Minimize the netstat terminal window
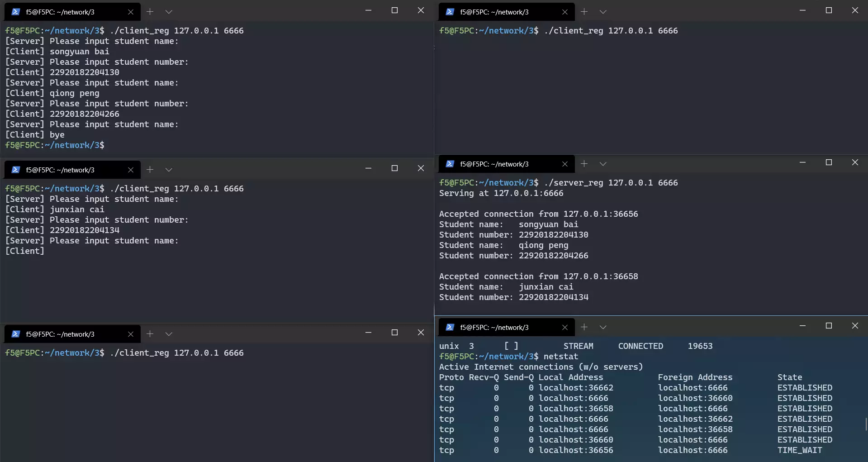868x462 pixels. [x=802, y=326]
